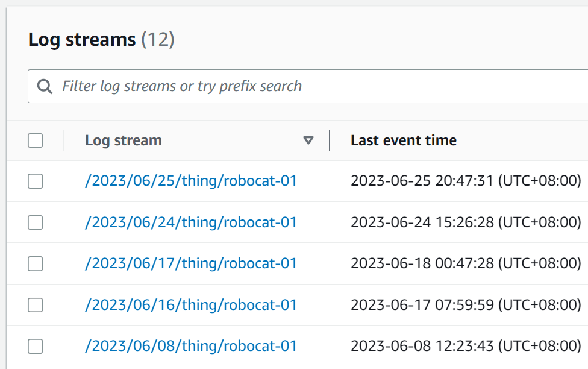Mark the /2023/06/08 stream row checkbox
This screenshot has height=369, width=588.
tap(36, 346)
